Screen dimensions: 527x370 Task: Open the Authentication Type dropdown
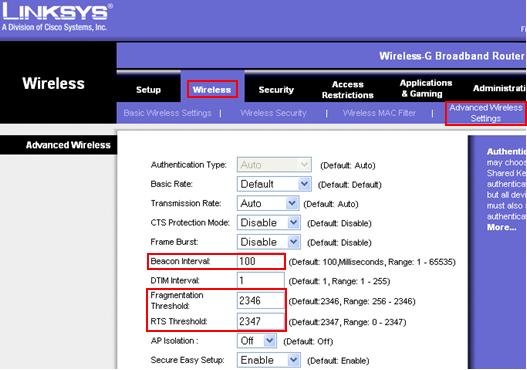274,165
